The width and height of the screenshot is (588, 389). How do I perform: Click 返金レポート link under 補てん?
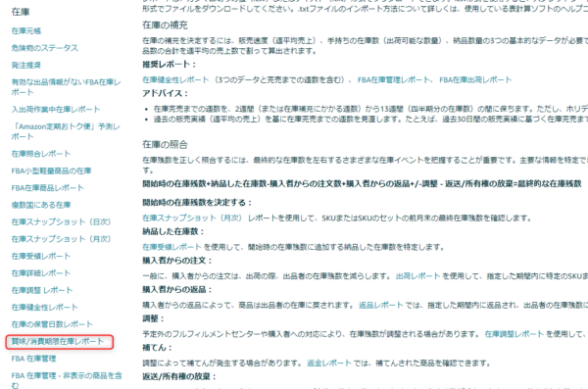click(329, 364)
